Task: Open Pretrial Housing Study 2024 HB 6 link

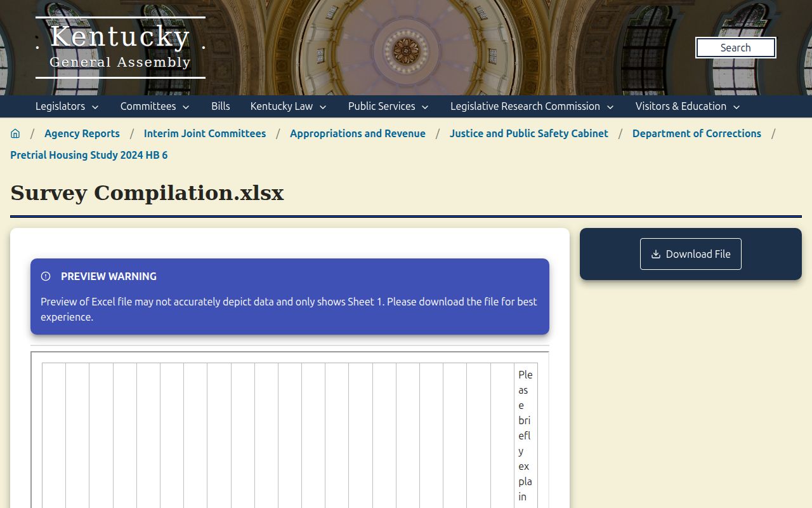Action: click(x=89, y=155)
